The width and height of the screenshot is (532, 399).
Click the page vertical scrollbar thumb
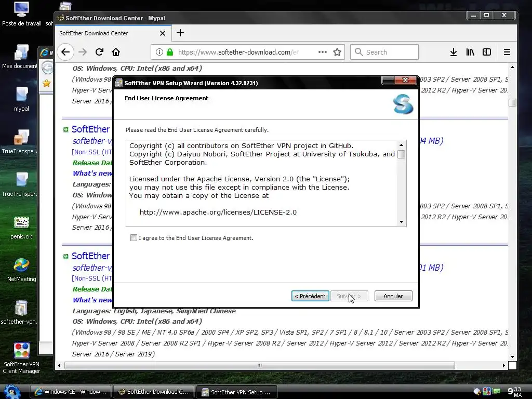coord(512,102)
